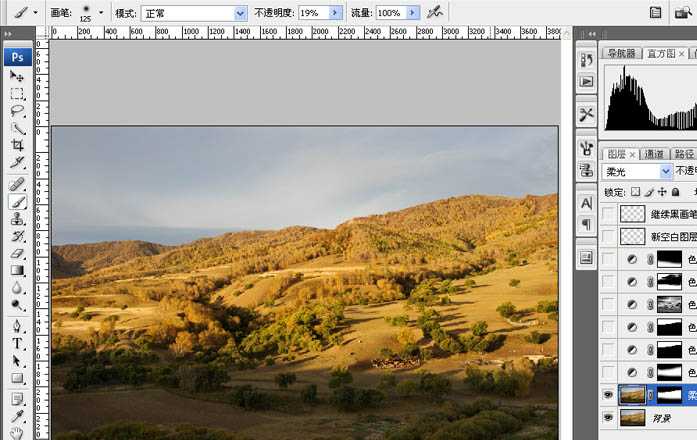Select the 直方图 tab

tap(661, 53)
